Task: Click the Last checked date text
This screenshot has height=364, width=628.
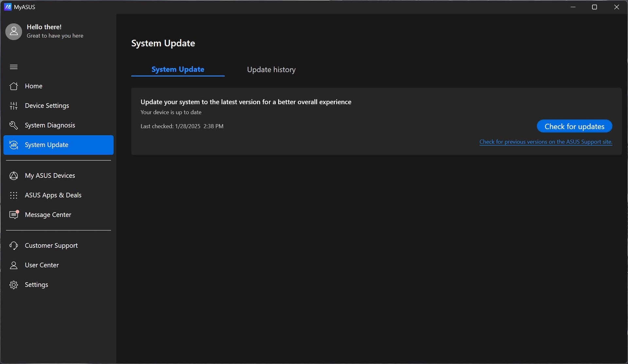Action: click(x=182, y=126)
